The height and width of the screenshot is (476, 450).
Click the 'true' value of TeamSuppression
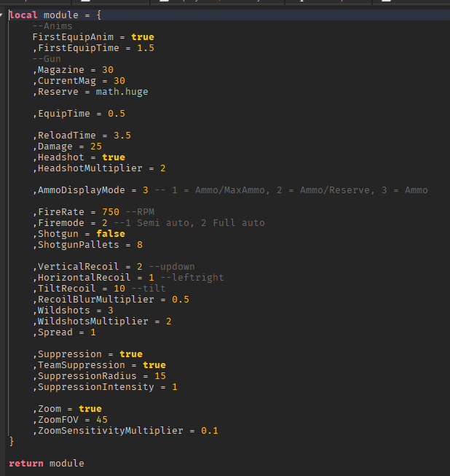(154, 365)
